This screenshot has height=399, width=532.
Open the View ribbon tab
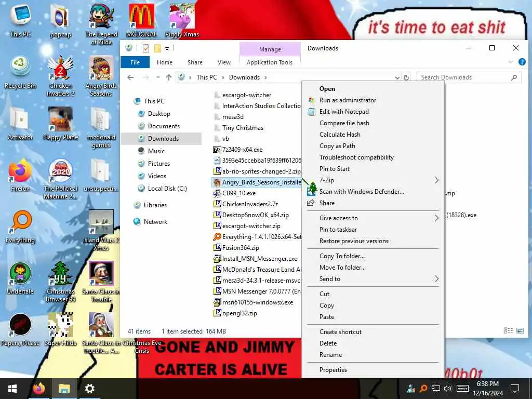[x=224, y=62]
